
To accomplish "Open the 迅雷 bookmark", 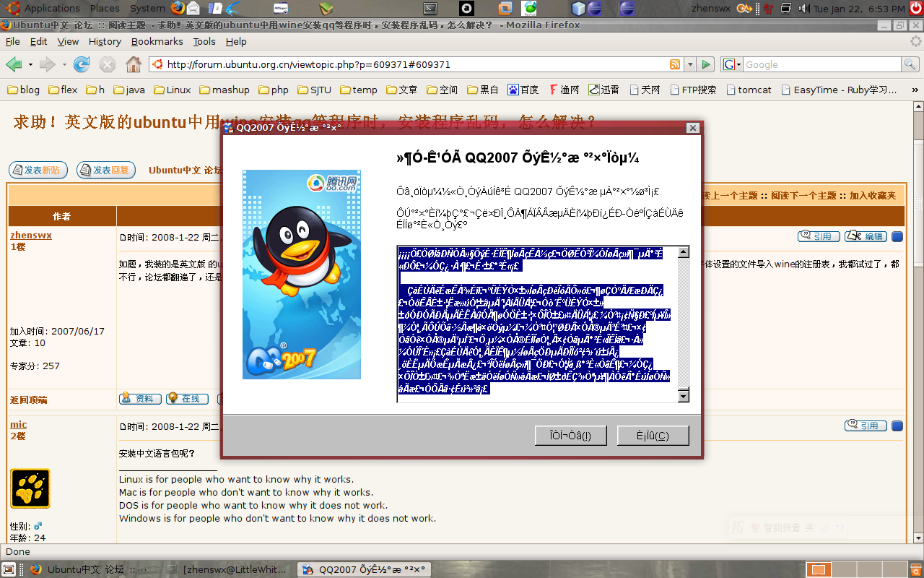I will tap(603, 90).
